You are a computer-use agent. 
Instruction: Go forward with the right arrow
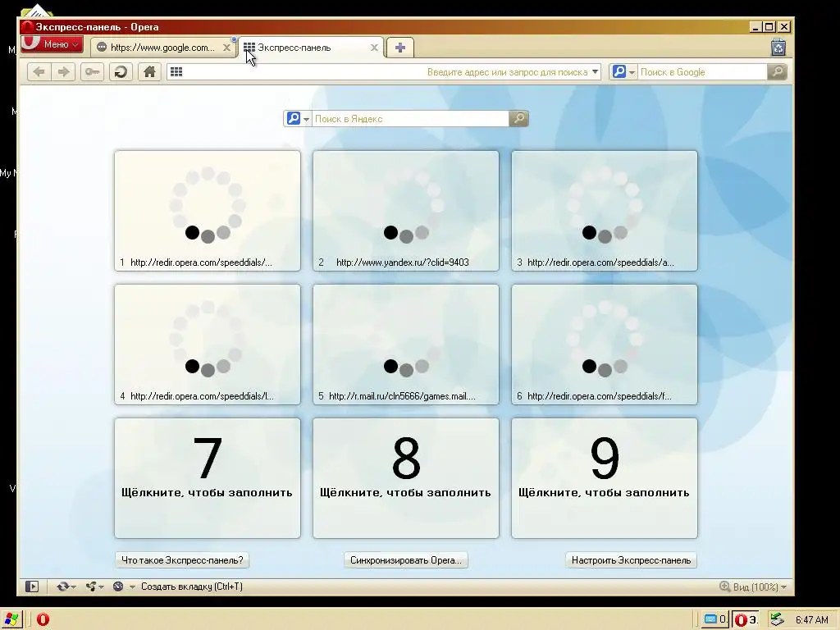coord(63,72)
